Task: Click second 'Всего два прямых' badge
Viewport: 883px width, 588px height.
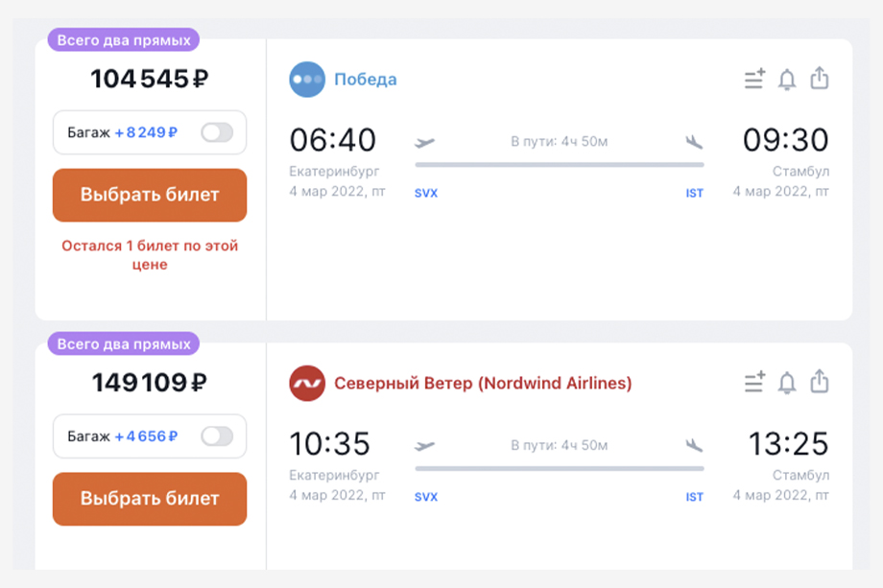Action: click(x=124, y=343)
